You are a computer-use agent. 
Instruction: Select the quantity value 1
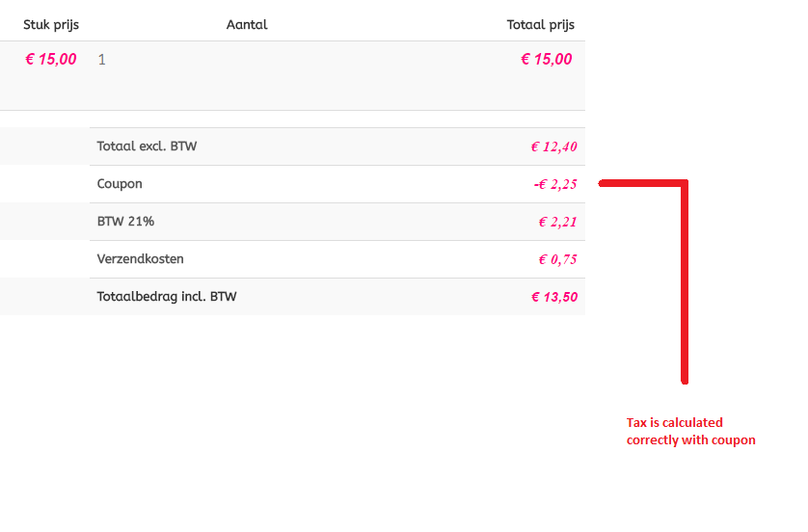tap(102, 60)
